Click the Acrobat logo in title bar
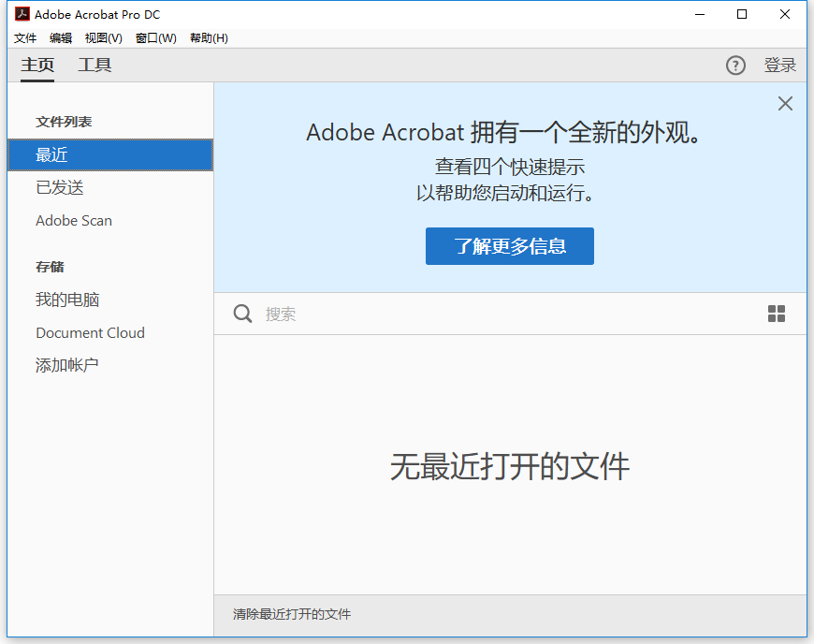The height and width of the screenshot is (644, 814). (x=22, y=14)
